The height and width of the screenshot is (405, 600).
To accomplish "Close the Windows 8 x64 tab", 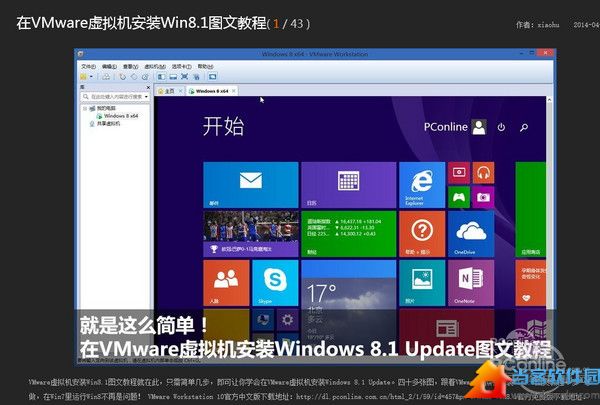I will 233,91.
